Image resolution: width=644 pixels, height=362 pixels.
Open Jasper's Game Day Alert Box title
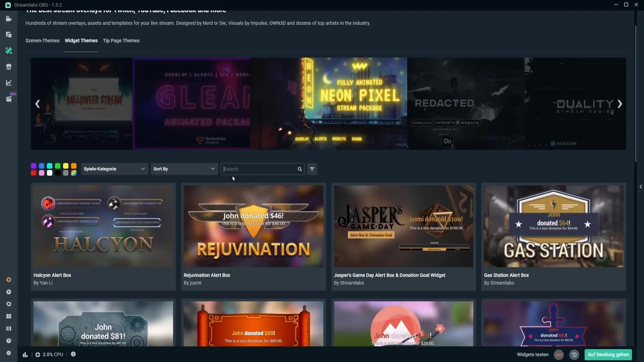click(x=389, y=275)
